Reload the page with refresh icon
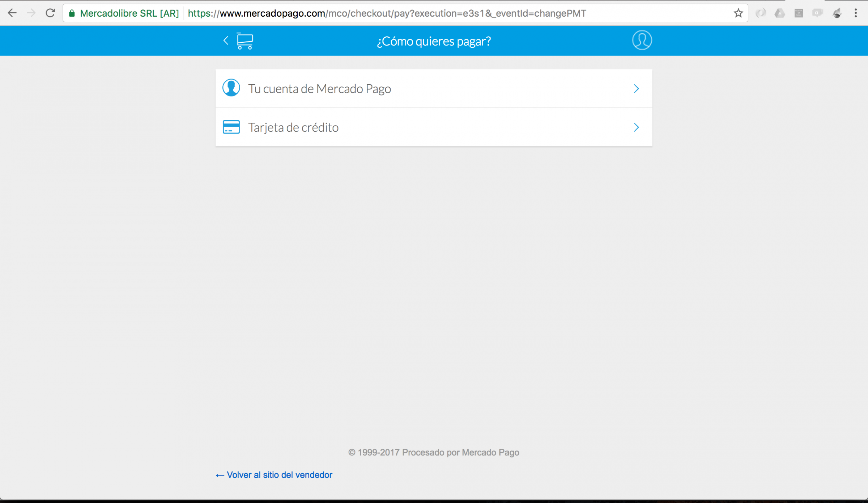 tap(50, 13)
